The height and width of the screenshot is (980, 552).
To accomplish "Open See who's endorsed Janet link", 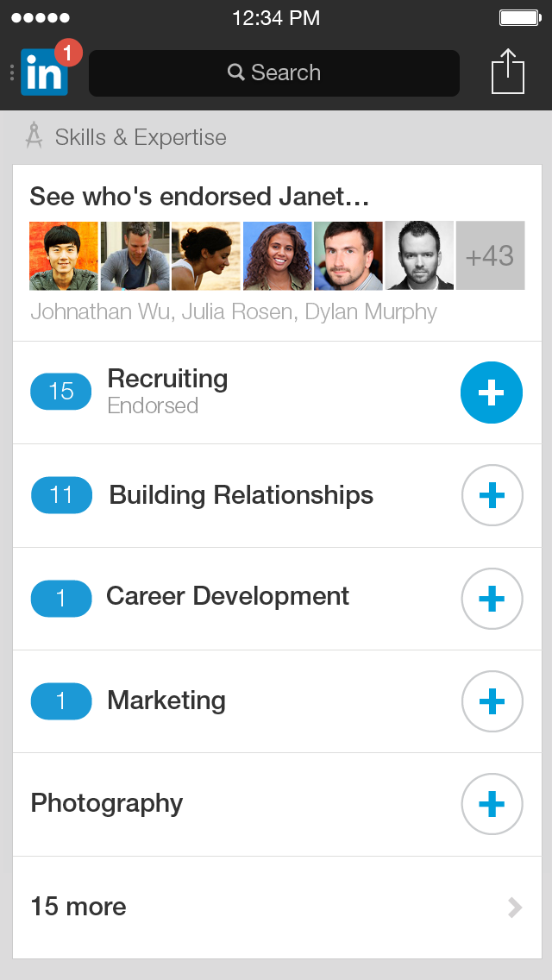I will point(199,197).
